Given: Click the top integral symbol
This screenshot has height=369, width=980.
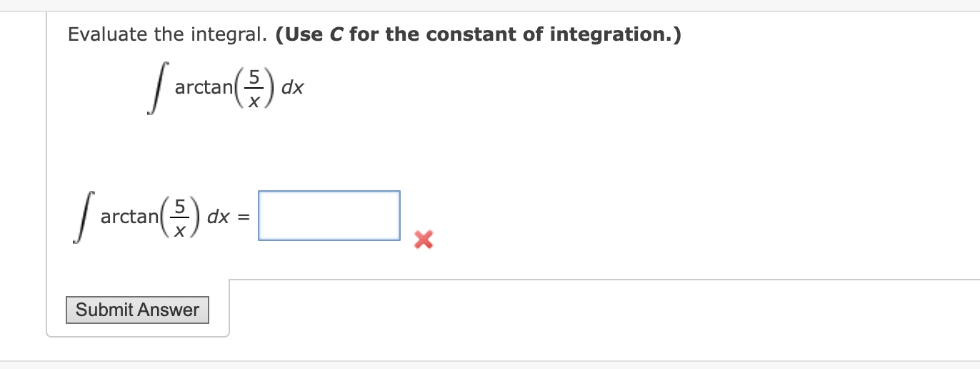Looking at the screenshot, I should (x=156, y=89).
